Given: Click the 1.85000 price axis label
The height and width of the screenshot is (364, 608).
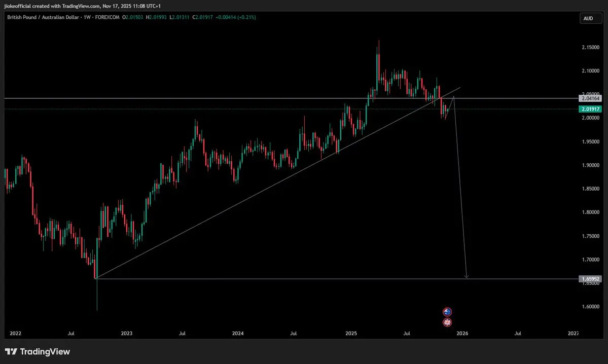Looking at the screenshot, I should [x=590, y=189].
